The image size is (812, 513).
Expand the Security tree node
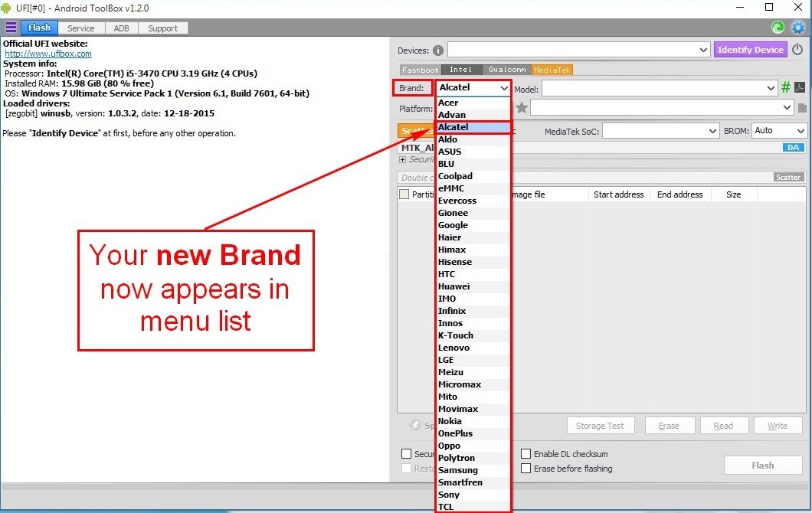click(403, 159)
